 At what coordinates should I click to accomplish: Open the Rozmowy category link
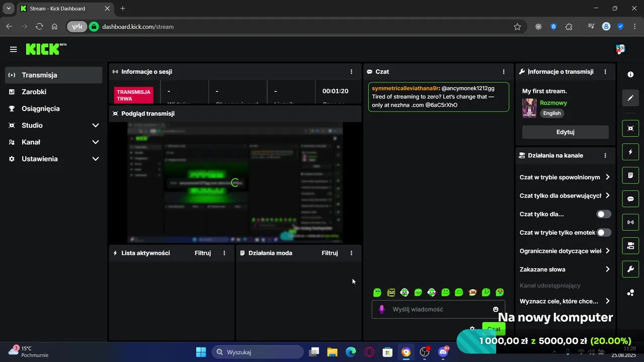tap(553, 103)
